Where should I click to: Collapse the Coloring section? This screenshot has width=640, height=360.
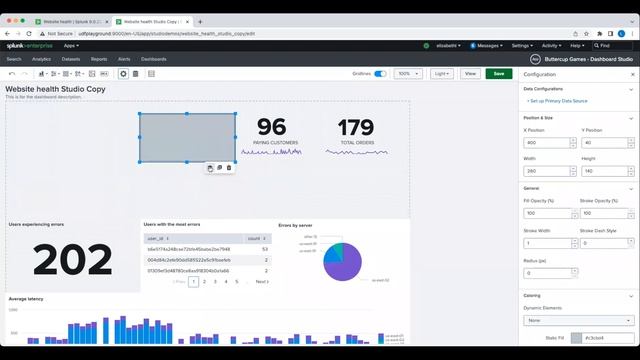[x=631, y=296]
